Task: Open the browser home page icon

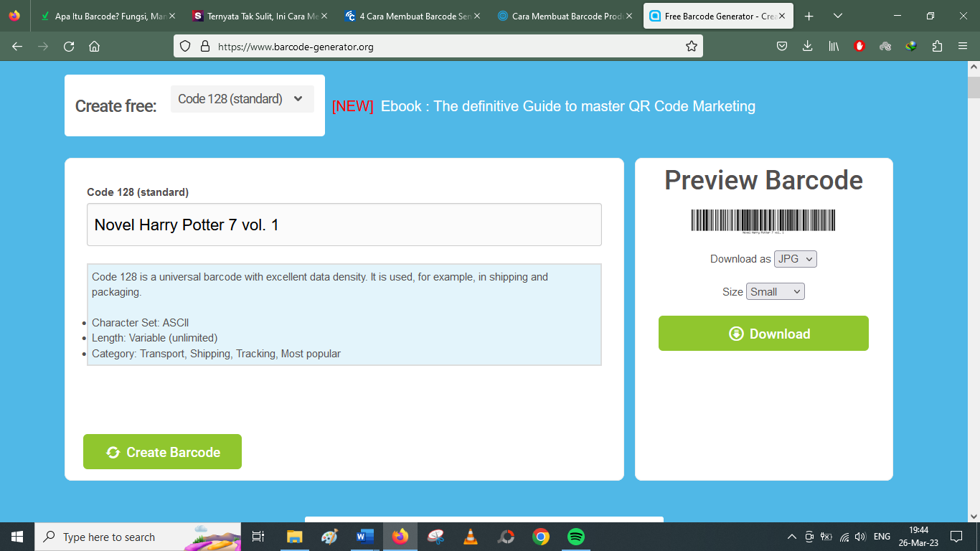Action: 94,46
